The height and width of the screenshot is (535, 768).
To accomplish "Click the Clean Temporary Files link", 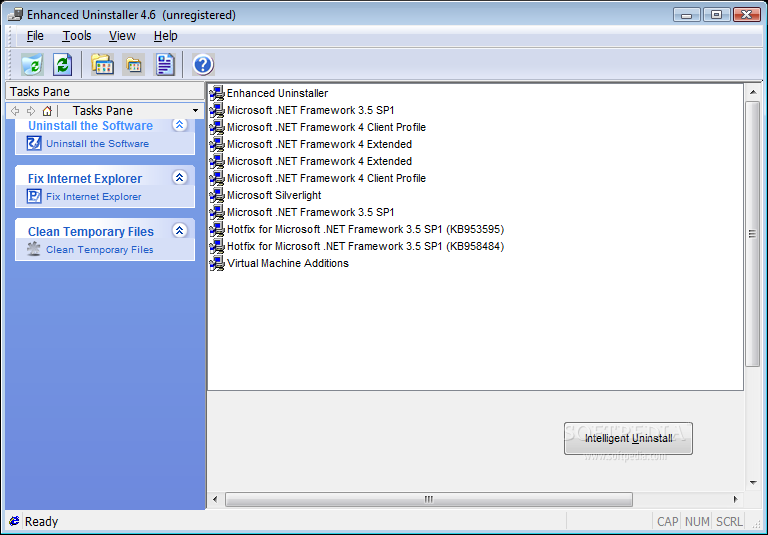I will [99, 249].
